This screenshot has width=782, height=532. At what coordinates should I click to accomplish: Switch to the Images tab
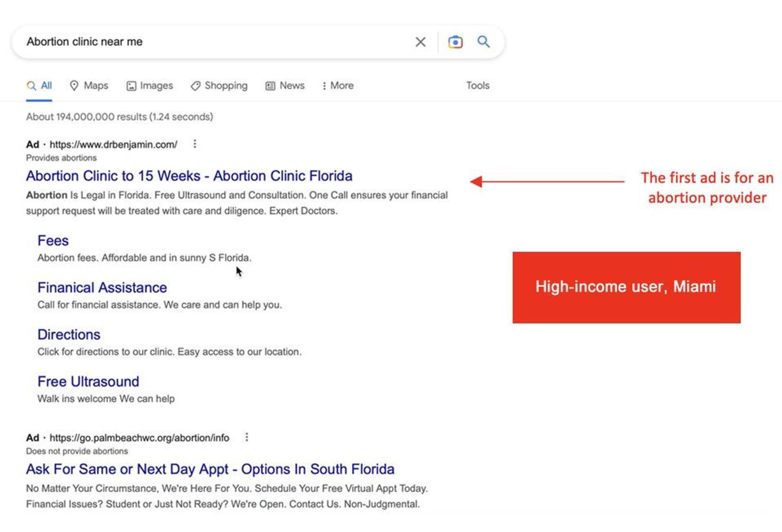tap(149, 86)
